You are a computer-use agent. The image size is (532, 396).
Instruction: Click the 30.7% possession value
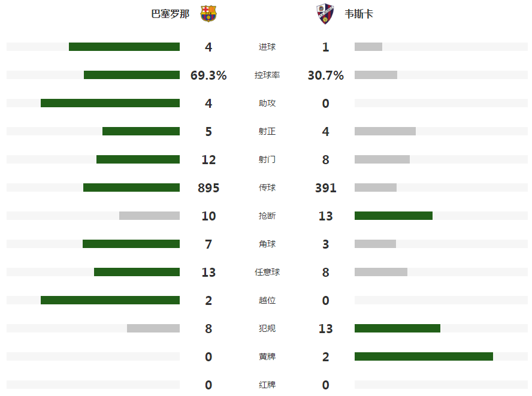326,75
